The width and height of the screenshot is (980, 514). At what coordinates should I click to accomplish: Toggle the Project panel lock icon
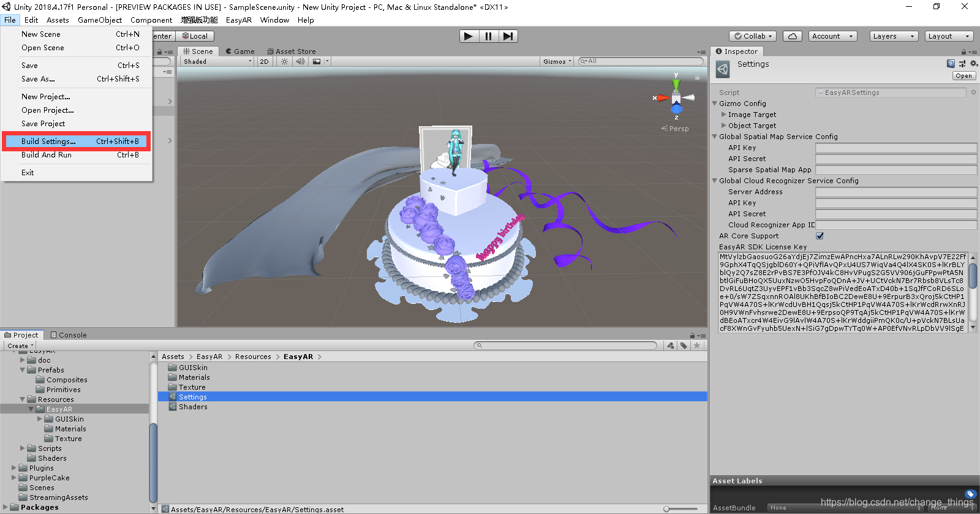pos(693,336)
